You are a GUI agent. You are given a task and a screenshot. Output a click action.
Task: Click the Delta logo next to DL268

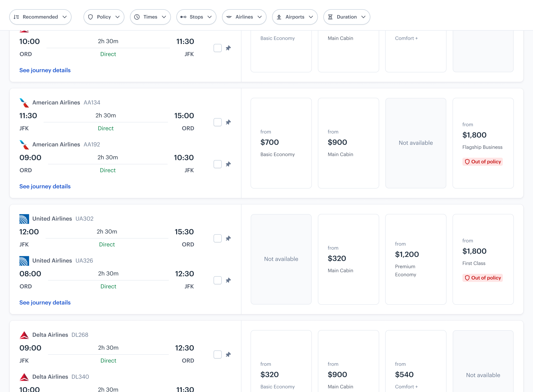point(24,335)
